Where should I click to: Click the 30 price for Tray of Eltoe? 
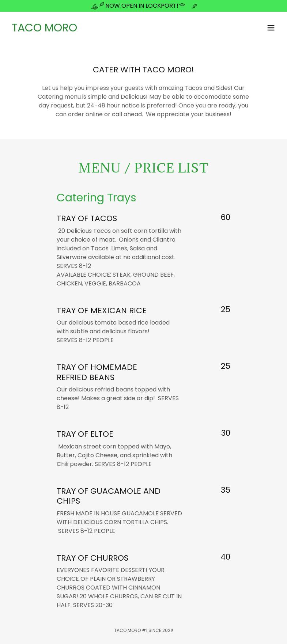pyautogui.click(x=225, y=433)
